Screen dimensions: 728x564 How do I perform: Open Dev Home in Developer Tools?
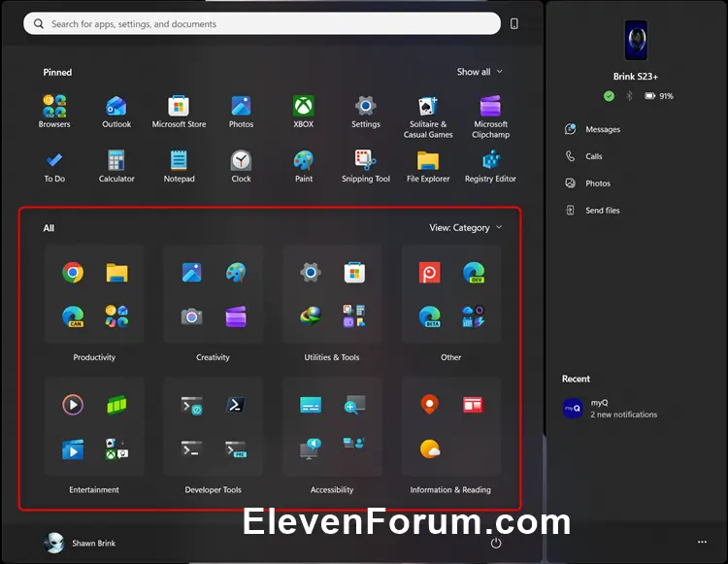[191, 405]
